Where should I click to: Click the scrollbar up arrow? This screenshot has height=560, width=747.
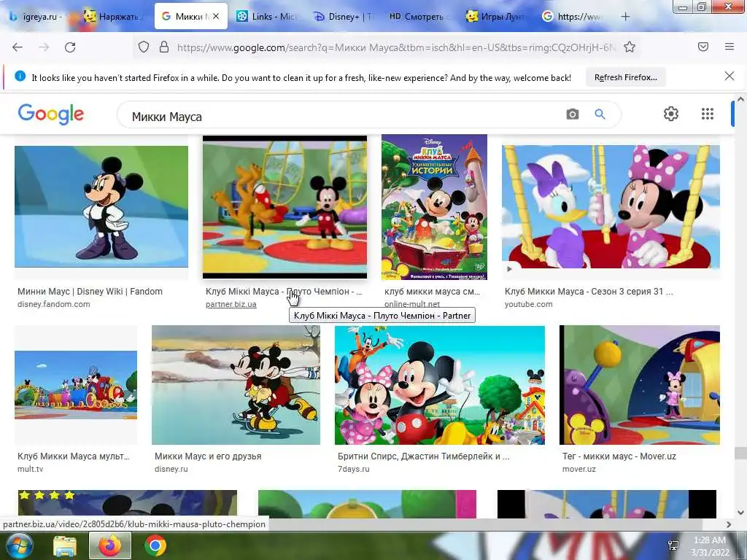click(741, 99)
